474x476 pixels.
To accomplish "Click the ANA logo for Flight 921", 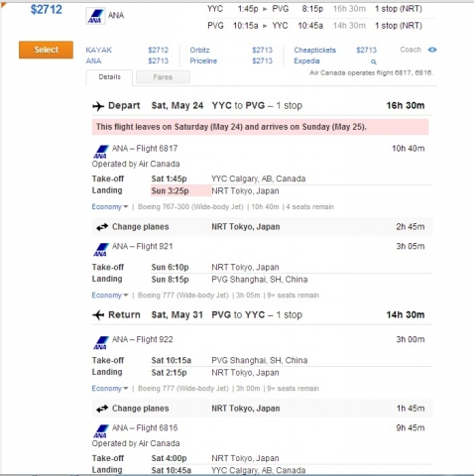I will coord(101,250).
